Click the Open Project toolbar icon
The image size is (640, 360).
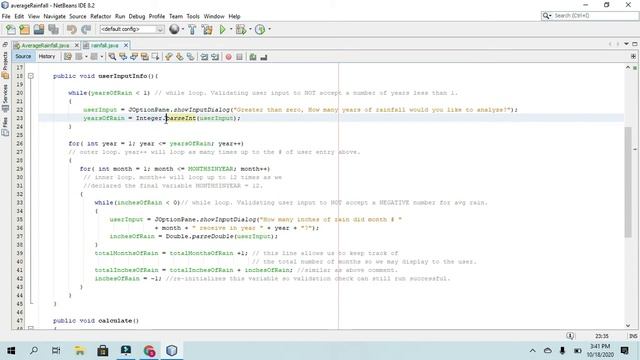(39, 29)
